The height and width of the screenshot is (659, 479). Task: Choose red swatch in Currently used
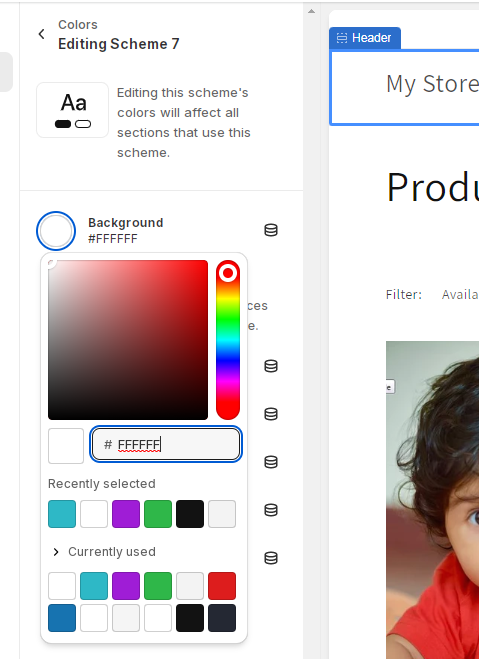click(222, 585)
